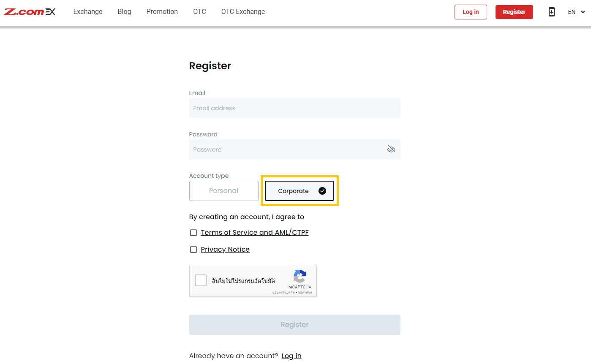
Task: Go to the Blog section
Action: tap(124, 12)
